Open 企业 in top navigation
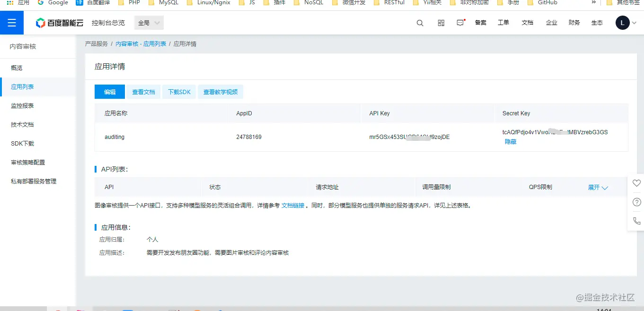 coord(551,23)
